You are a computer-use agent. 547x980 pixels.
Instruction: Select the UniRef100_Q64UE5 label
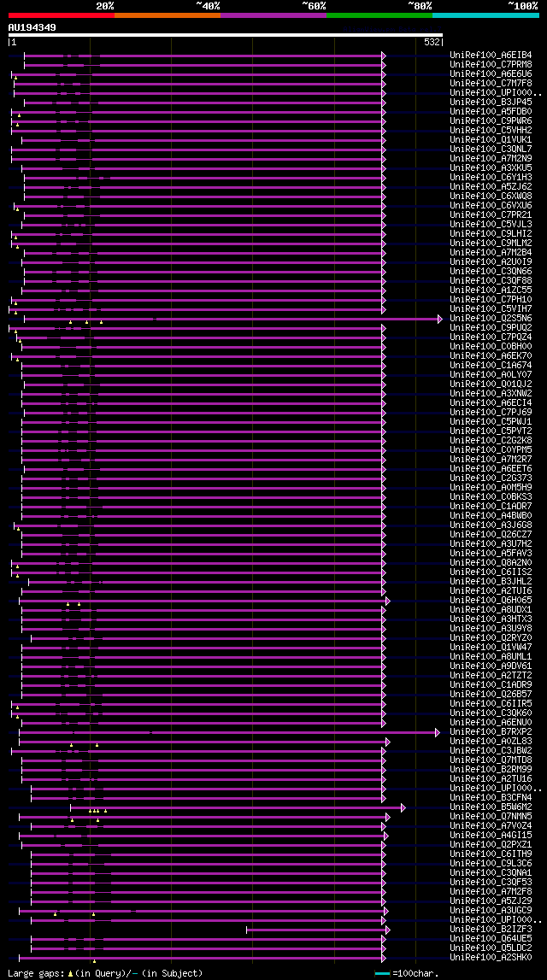491,939
